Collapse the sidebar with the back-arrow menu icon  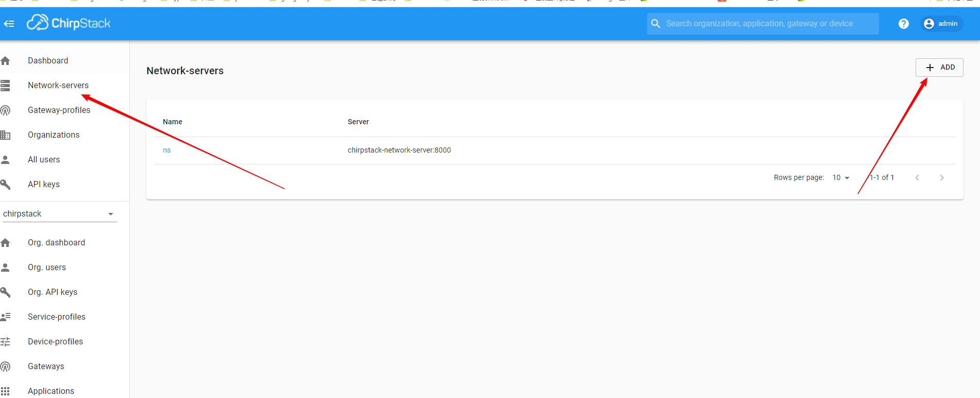(9, 24)
